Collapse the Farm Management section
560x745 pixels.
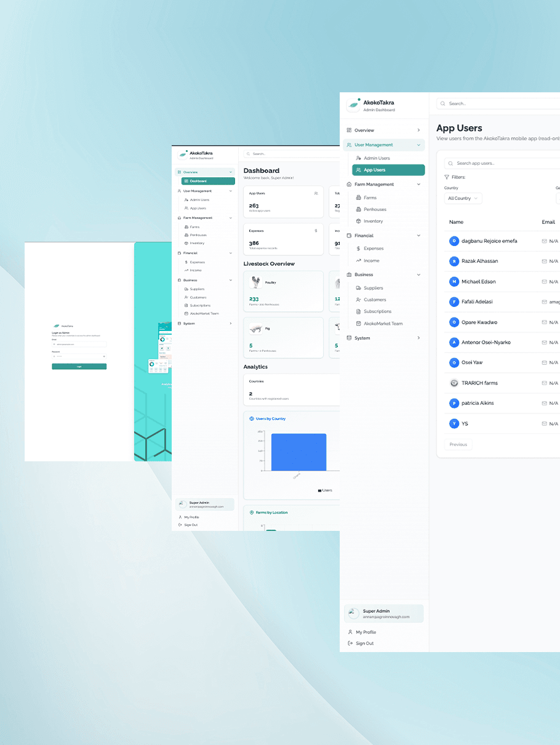pyautogui.click(x=418, y=184)
